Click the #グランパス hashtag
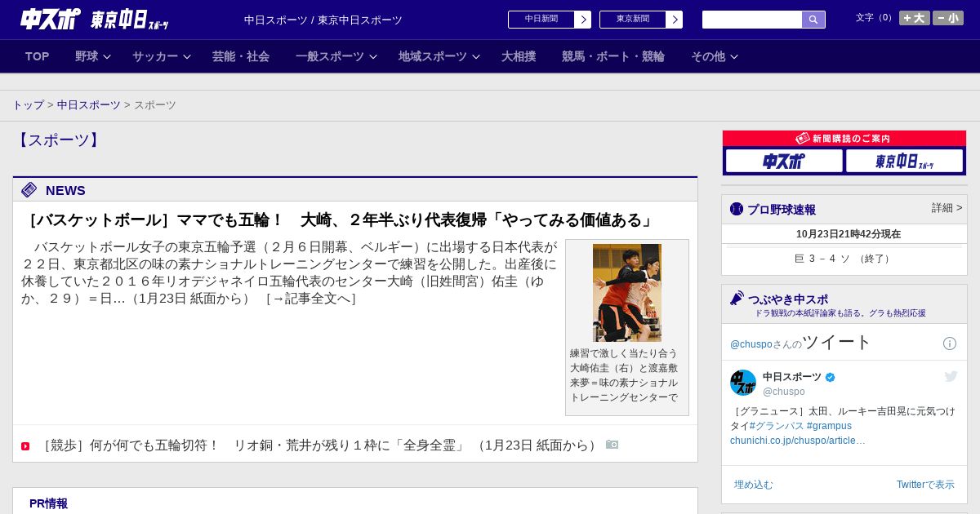980x514 pixels. tap(776, 426)
